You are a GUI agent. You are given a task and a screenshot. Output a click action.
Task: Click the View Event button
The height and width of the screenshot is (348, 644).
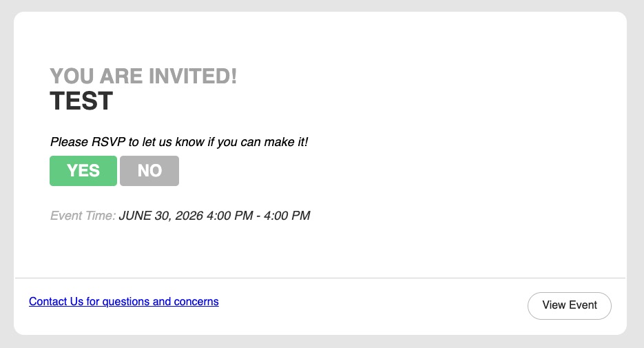pos(569,306)
